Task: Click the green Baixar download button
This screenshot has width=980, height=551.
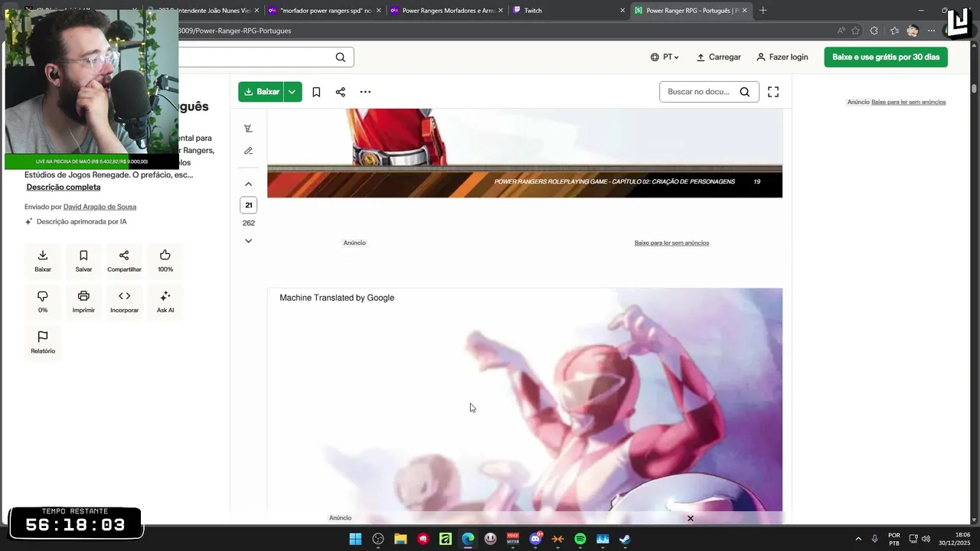Action: pyautogui.click(x=260, y=92)
